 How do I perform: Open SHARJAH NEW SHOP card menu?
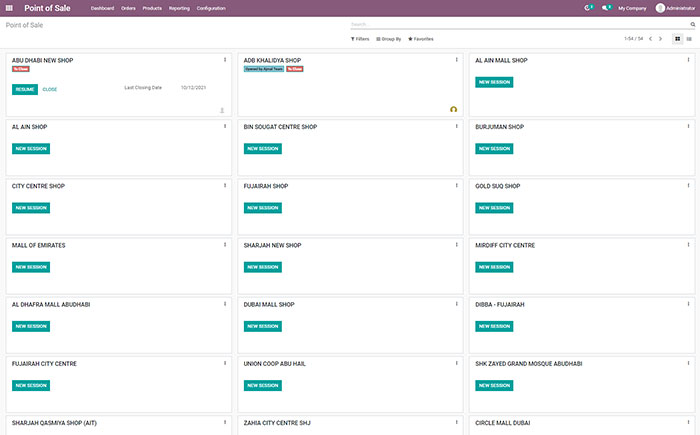click(456, 245)
